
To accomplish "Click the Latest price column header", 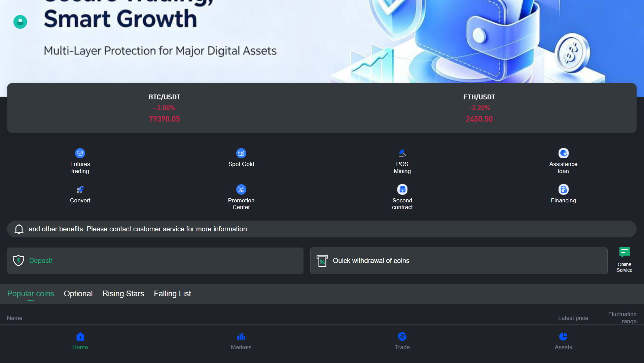I will point(573,318).
